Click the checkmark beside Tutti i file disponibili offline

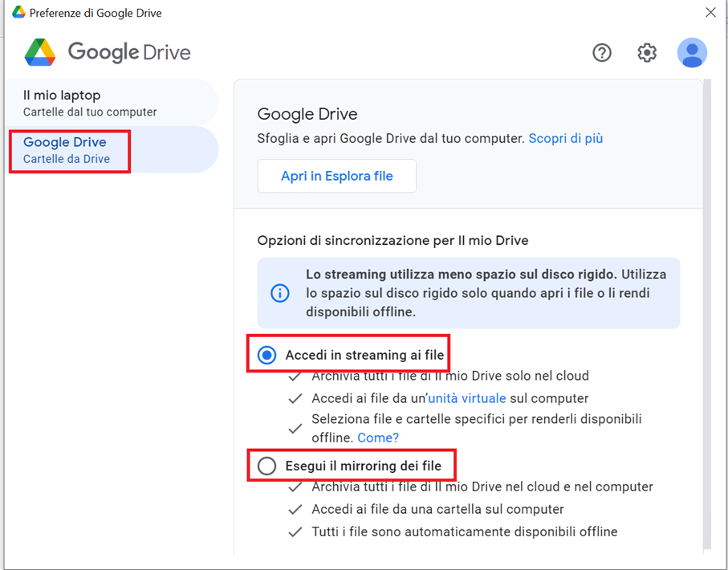click(x=295, y=531)
